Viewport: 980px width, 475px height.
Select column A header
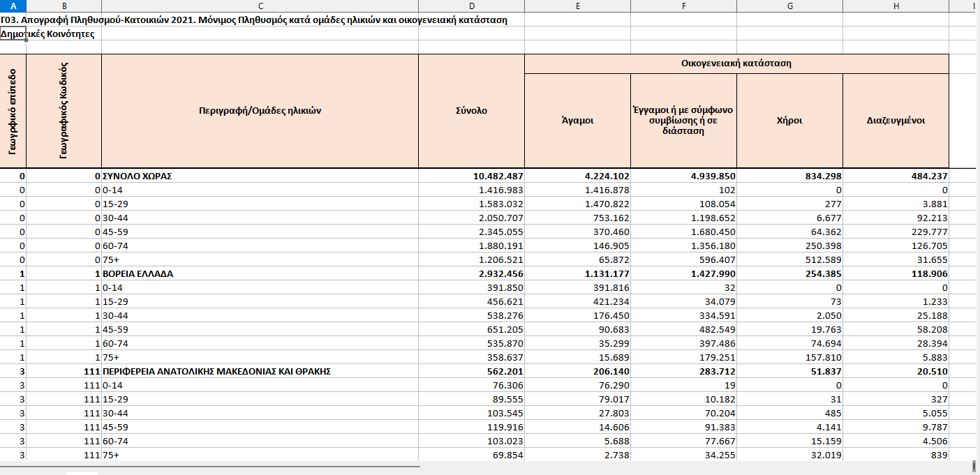click(x=13, y=6)
